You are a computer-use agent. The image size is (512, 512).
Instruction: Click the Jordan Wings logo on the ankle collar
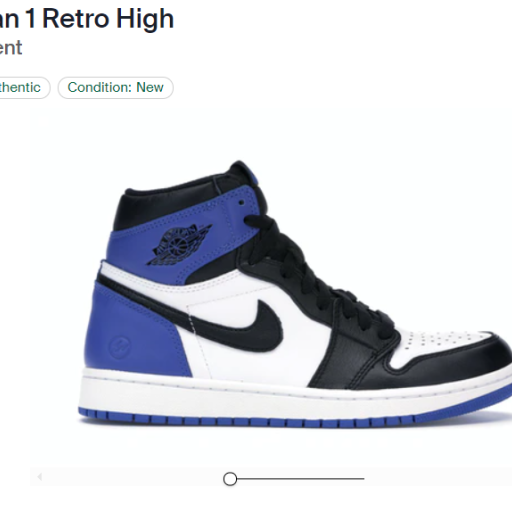[x=179, y=245]
